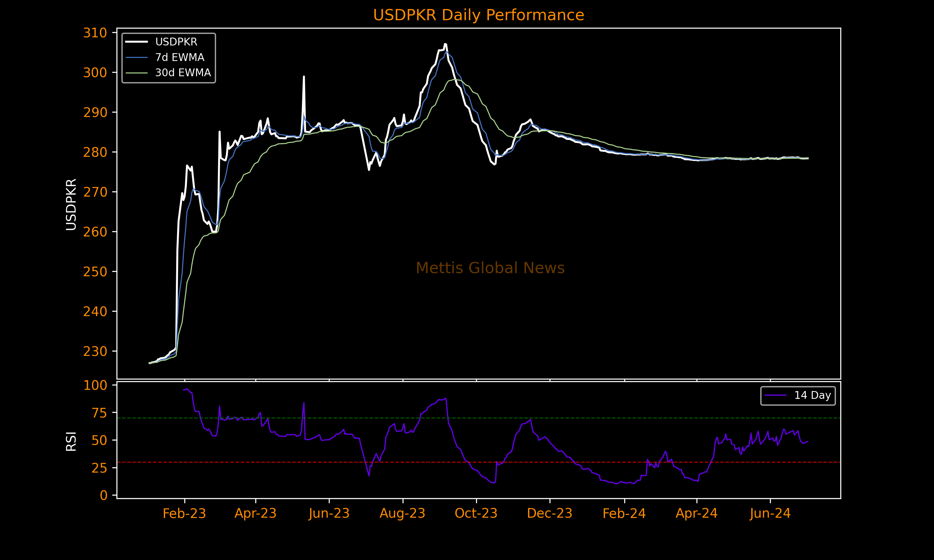
Task: Click the blue 7d EWMA legend line
Action: point(136,57)
